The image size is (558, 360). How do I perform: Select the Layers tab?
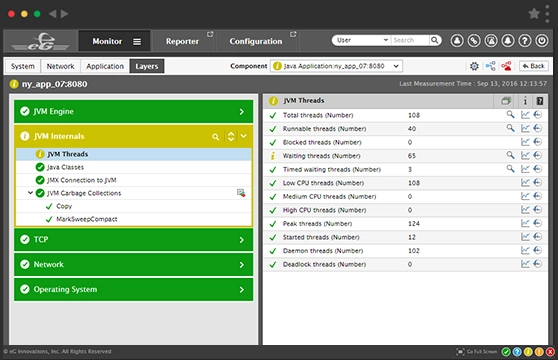[x=147, y=66]
